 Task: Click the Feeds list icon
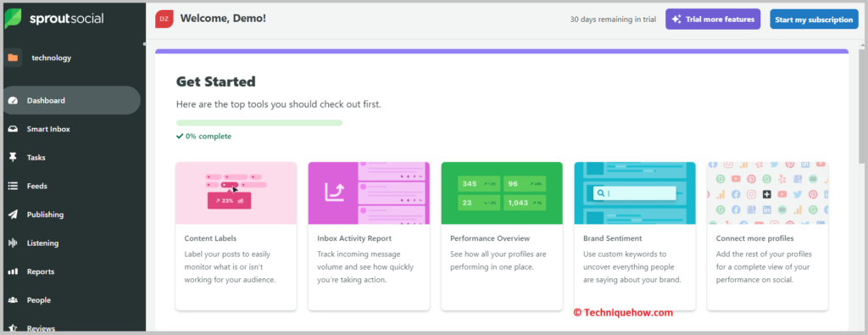13,186
